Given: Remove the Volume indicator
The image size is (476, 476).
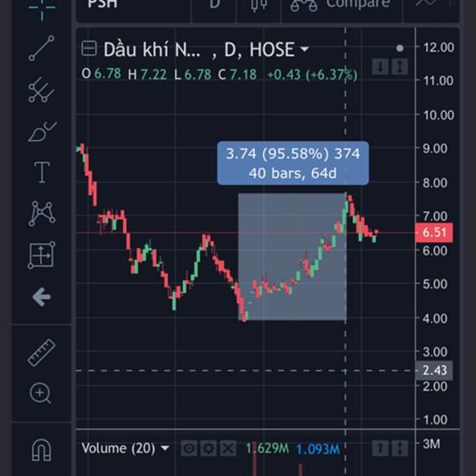Looking at the screenshot, I should click(228, 448).
